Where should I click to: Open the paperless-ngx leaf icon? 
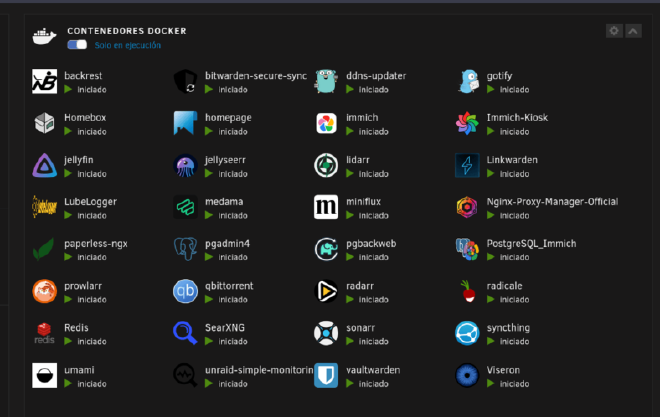click(45, 249)
